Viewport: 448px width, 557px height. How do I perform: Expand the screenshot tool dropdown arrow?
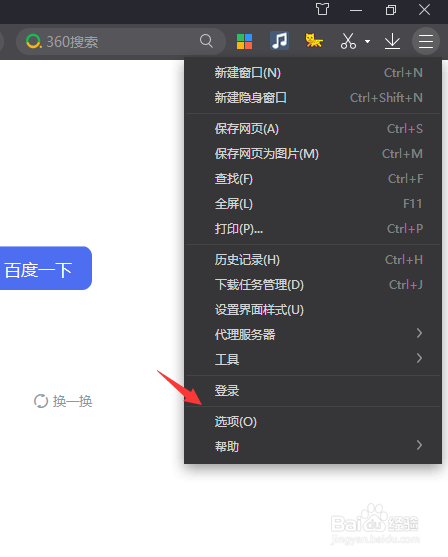pos(367,41)
